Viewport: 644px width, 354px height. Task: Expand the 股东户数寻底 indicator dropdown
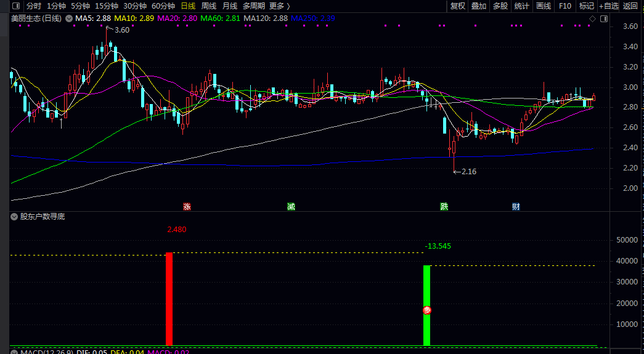[14, 217]
